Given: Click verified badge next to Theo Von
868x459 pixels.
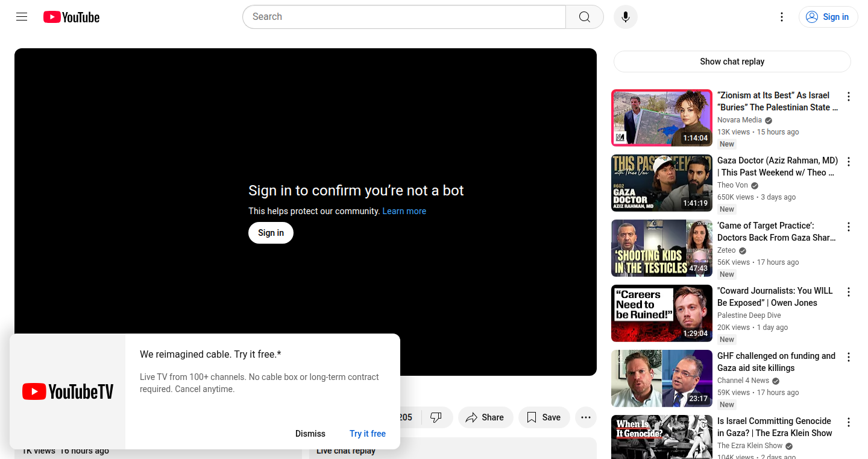Looking at the screenshot, I should coord(755,186).
